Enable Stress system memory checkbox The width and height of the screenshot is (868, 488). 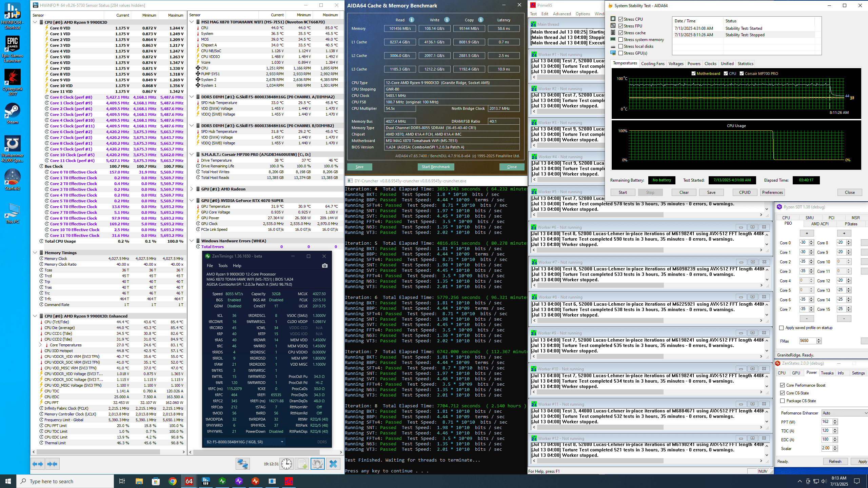pyautogui.click(x=621, y=40)
